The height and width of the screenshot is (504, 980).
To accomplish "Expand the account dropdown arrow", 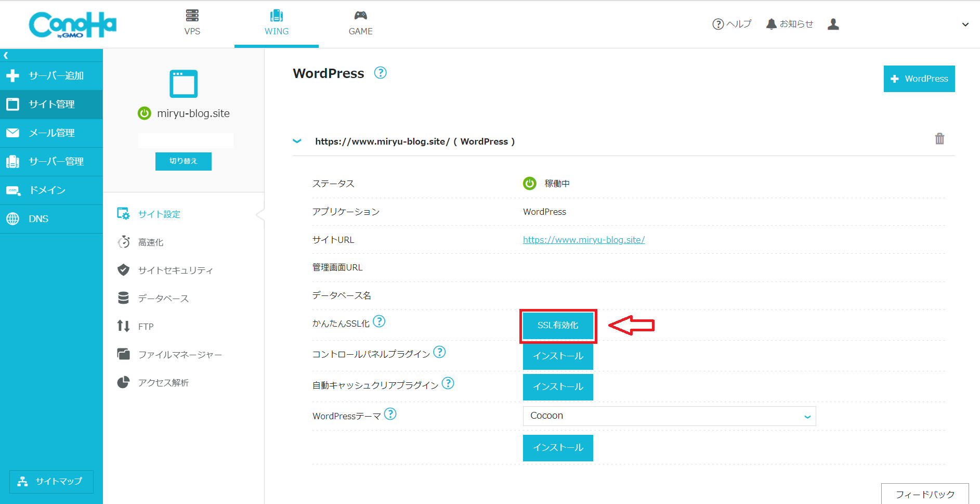I will point(965,24).
